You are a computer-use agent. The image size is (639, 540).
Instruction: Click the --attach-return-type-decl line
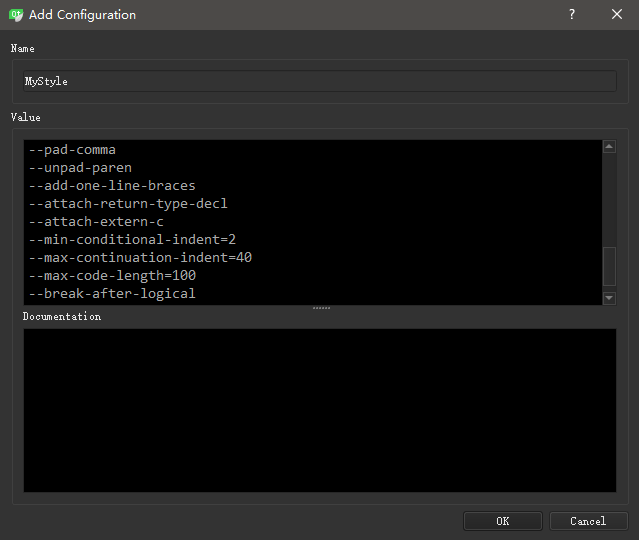(128, 204)
